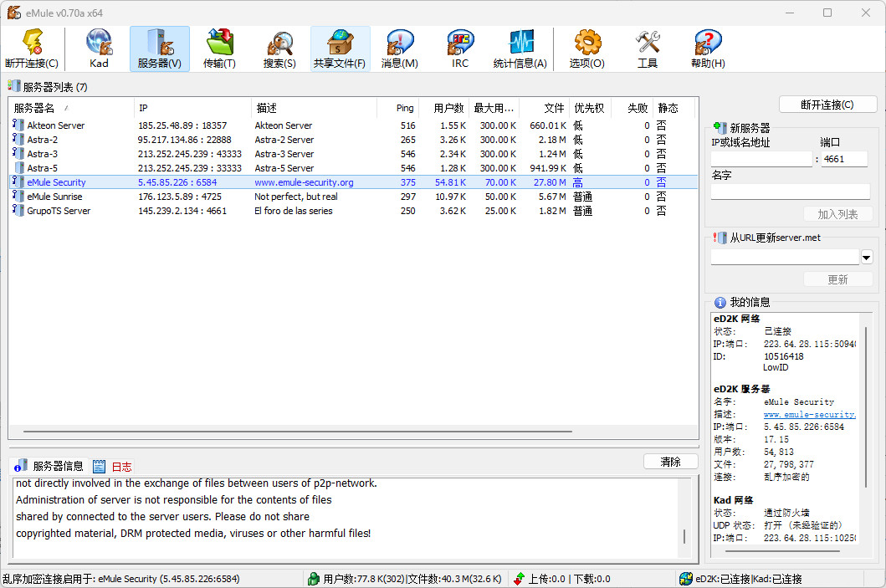Click the eD2K/Kad connection globe status icon
Viewport: 886px width, 588px height.
pyautogui.click(x=686, y=579)
